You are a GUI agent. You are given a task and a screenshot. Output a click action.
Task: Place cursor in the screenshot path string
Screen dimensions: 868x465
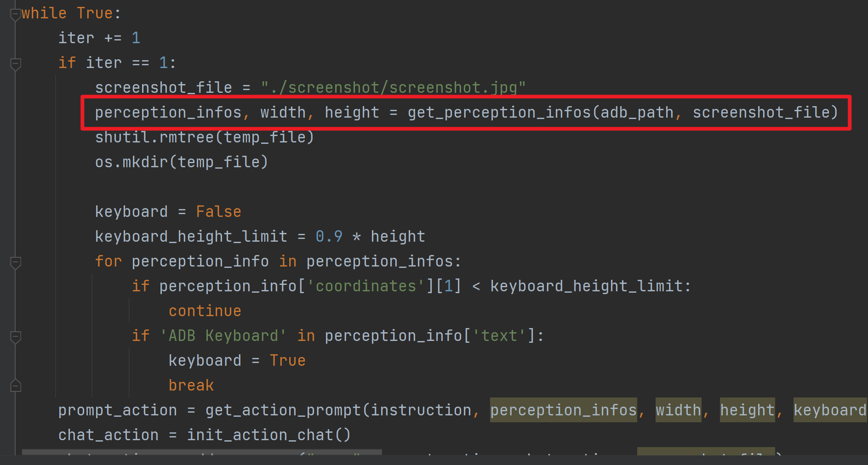(x=394, y=88)
